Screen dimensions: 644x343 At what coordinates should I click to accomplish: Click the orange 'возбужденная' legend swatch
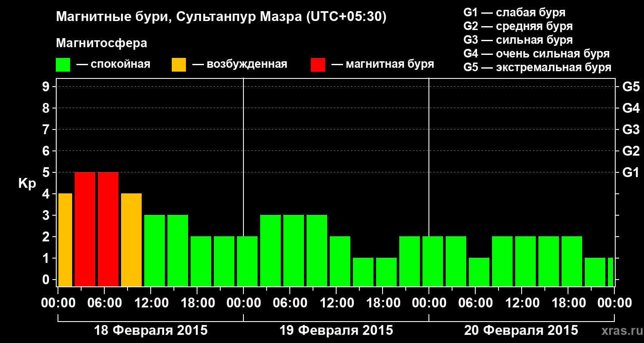tap(179, 65)
